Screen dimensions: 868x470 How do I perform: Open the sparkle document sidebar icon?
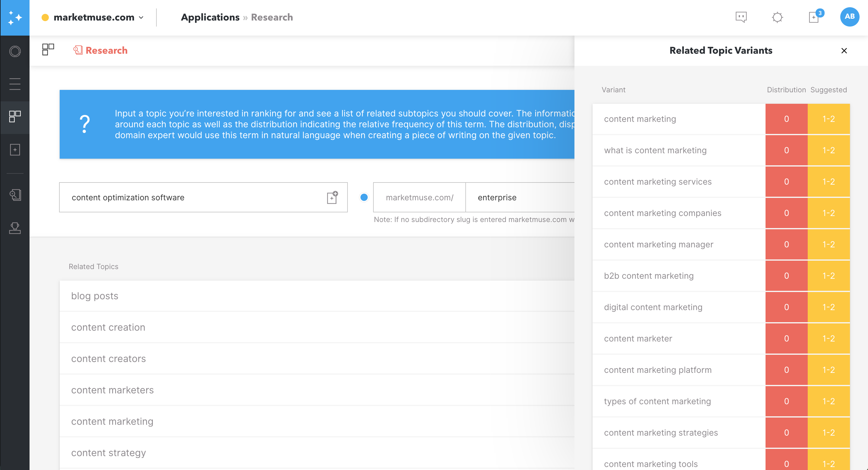tap(15, 149)
